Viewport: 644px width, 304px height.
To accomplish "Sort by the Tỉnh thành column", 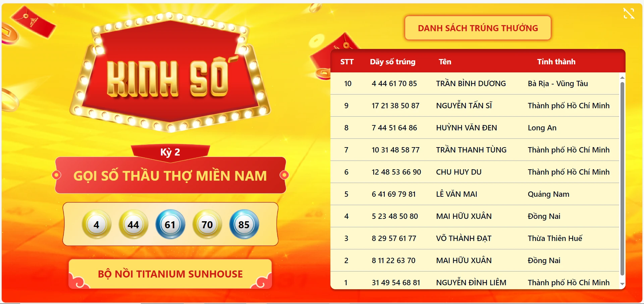I will pyautogui.click(x=557, y=62).
